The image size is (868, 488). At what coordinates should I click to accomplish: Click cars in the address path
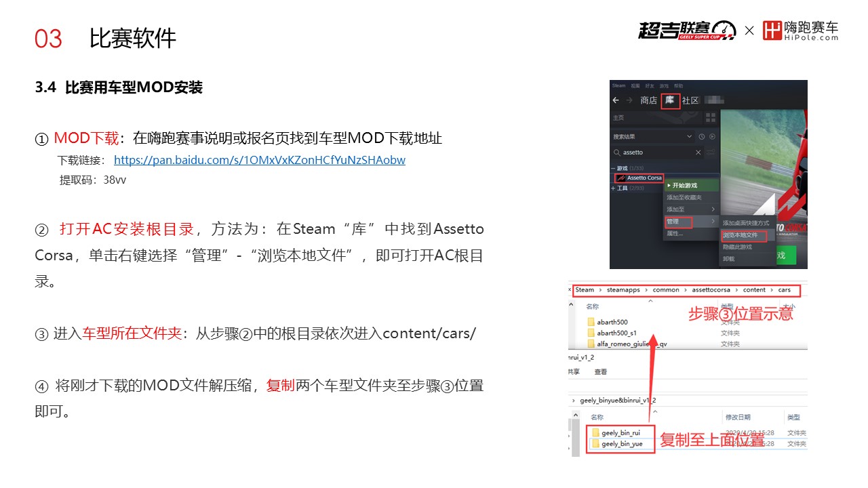pos(785,290)
